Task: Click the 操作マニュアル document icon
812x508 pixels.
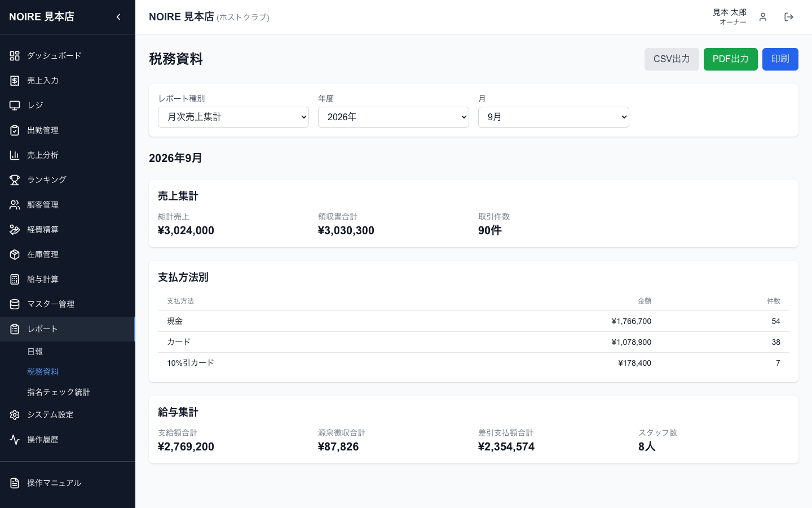Action: [x=15, y=483]
